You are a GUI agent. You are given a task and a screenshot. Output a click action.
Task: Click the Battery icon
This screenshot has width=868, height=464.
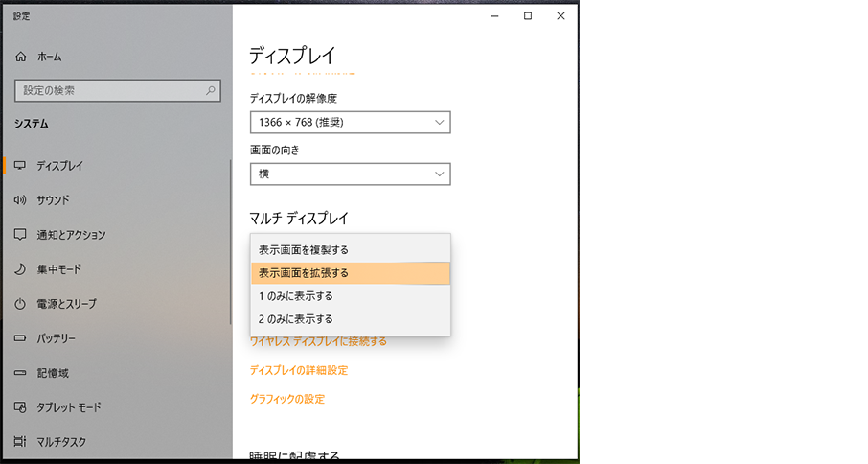[20, 338]
